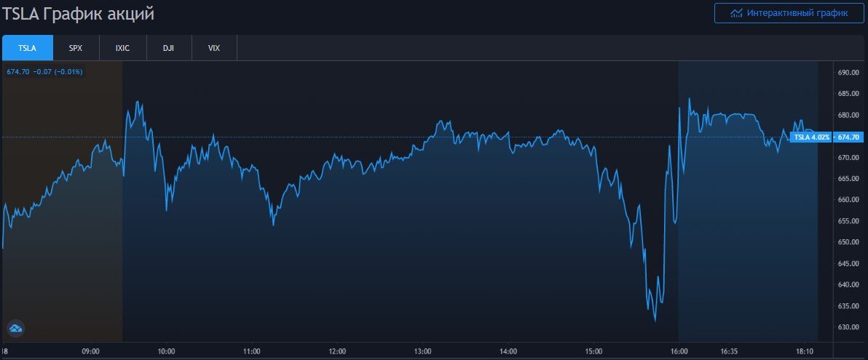The width and height of the screenshot is (868, 360).
Task: Click the chart icon in Интерактивный график button
Action: 735,13
